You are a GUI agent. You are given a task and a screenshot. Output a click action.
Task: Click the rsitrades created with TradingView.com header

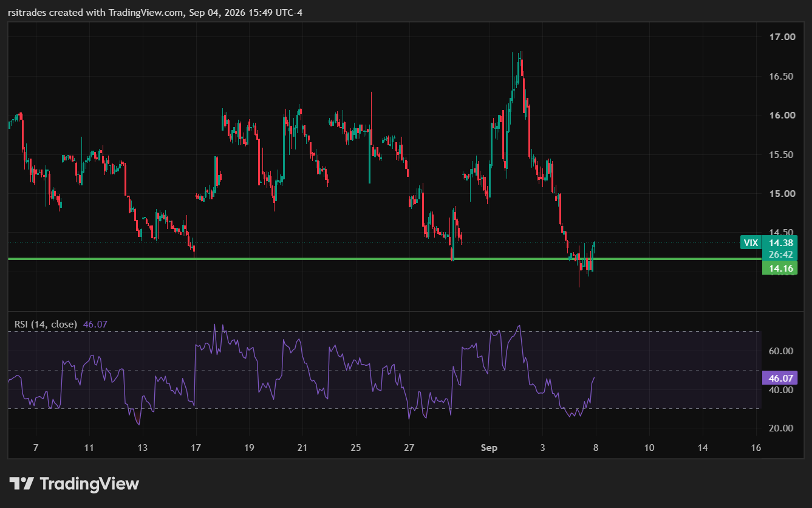[x=155, y=13]
